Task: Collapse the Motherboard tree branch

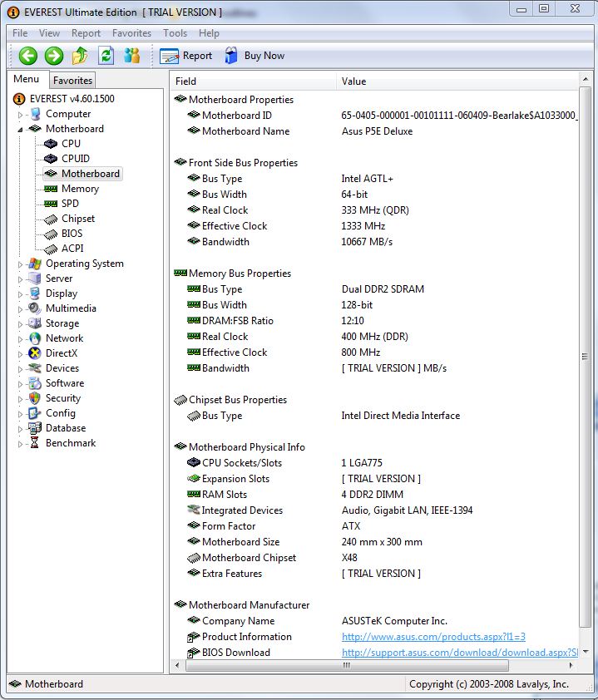Action: tap(20, 130)
